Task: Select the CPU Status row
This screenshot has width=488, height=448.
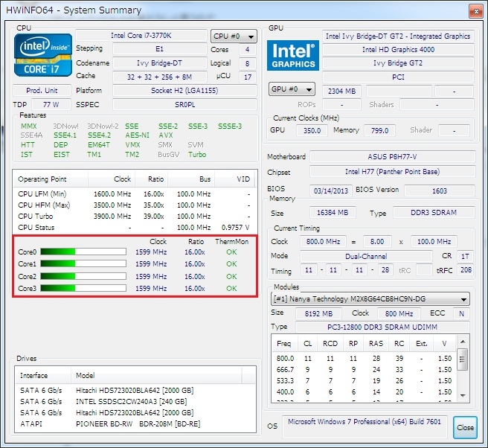Action: [x=135, y=227]
